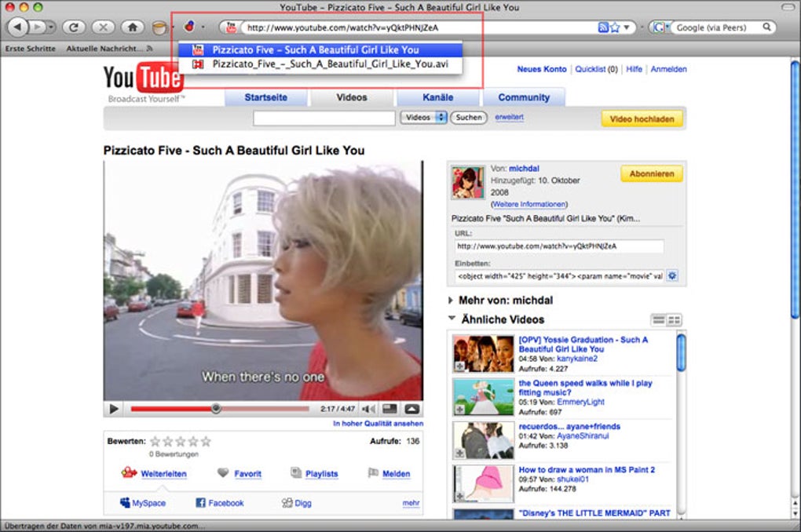Open the Yossie Graduation related video thumbnail
The image size is (801, 532).
point(483,354)
